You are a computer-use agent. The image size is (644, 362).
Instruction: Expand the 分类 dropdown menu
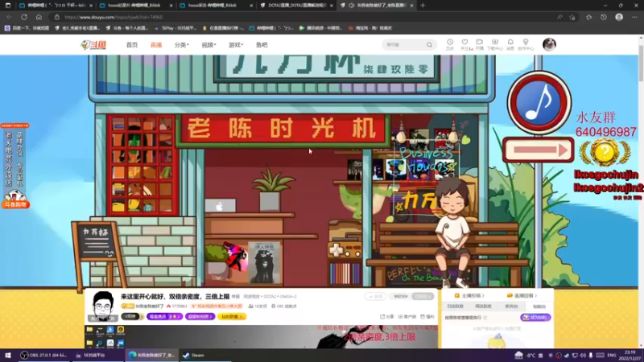click(182, 45)
